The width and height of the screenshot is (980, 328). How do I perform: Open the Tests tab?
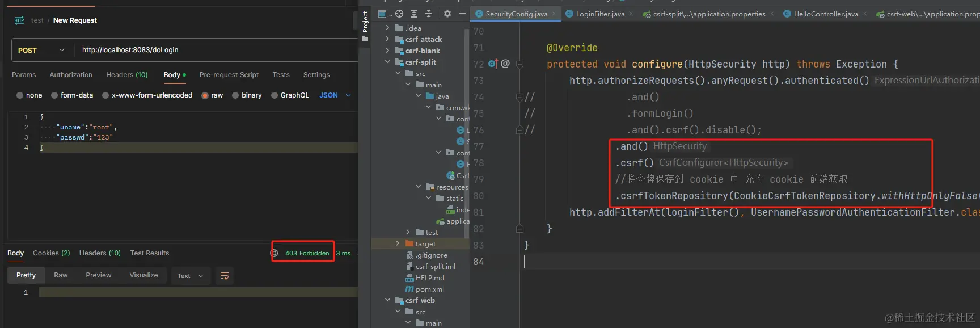point(281,75)
